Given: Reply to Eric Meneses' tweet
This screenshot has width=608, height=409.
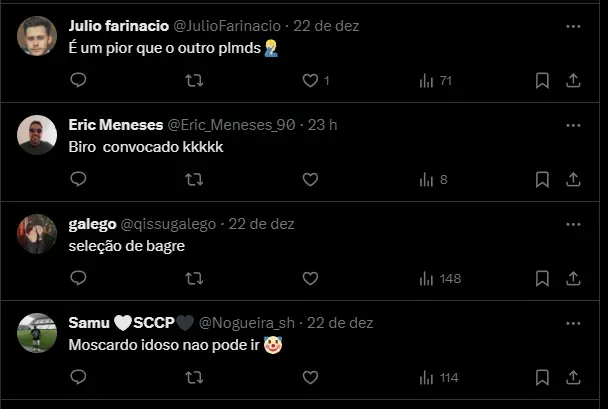Looking at the screenshot, I should click(x=78, y=180).
